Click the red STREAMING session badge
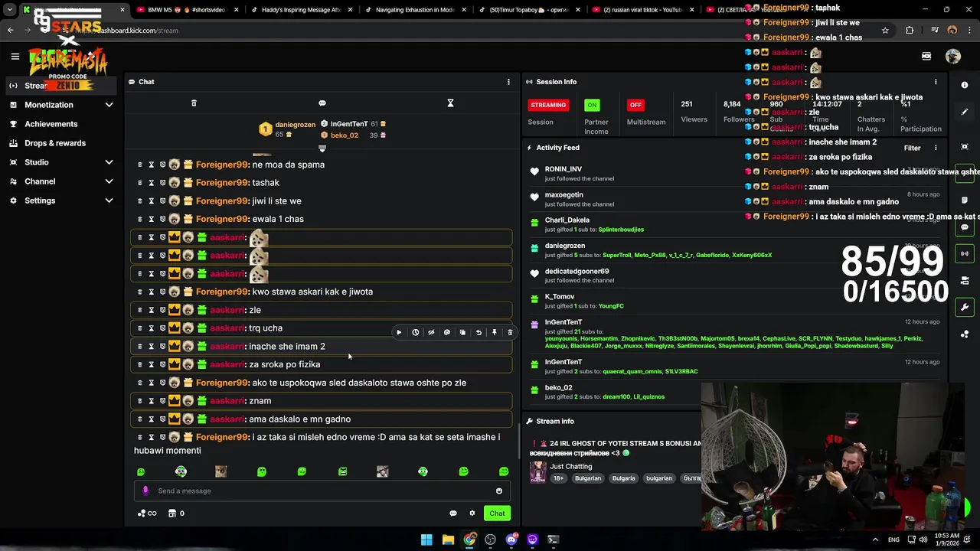 point(548,105)
